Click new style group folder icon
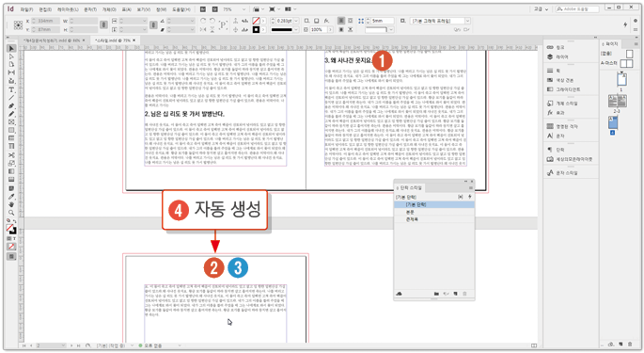644x353 pixels. point(436,294)
